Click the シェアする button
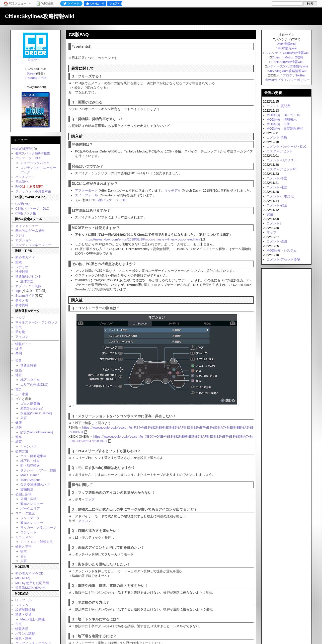322x644 pixels. (115, 4)
